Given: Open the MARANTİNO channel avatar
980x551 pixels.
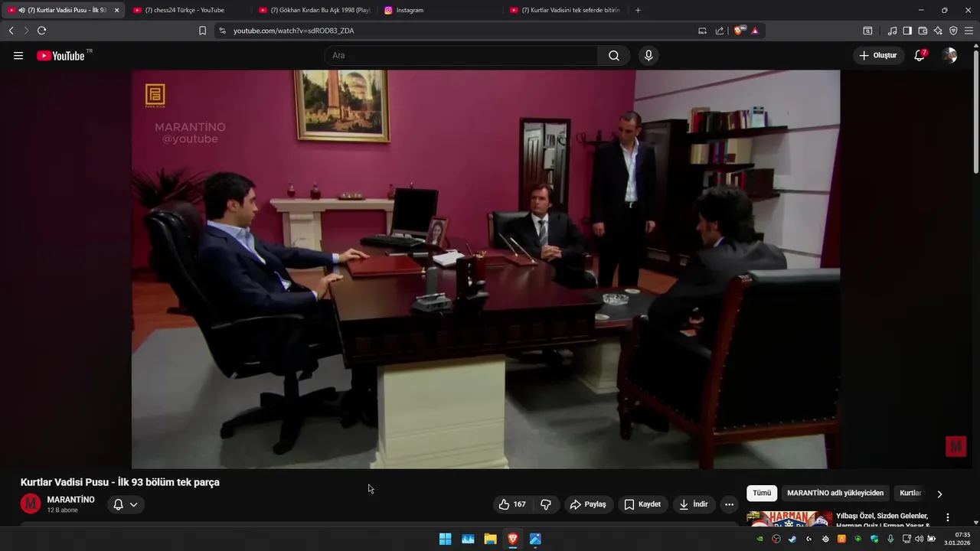Looking at the screenshot, I should (x=31, y=504).
